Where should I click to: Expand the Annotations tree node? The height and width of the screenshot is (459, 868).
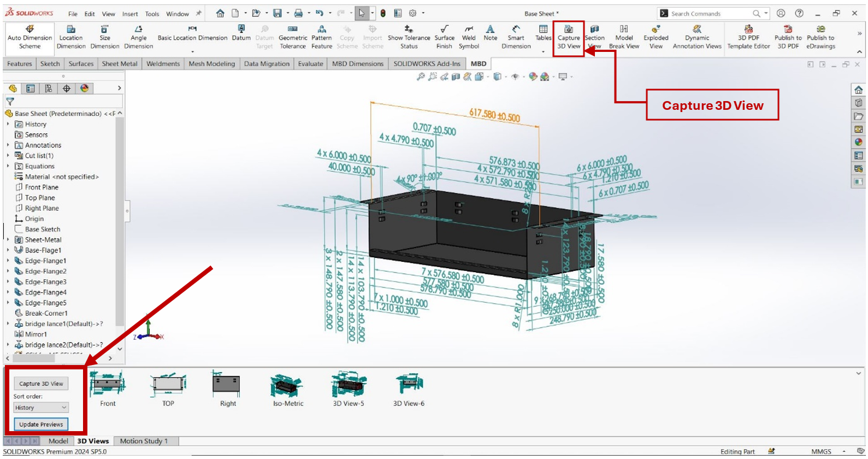tap(8, 145)
